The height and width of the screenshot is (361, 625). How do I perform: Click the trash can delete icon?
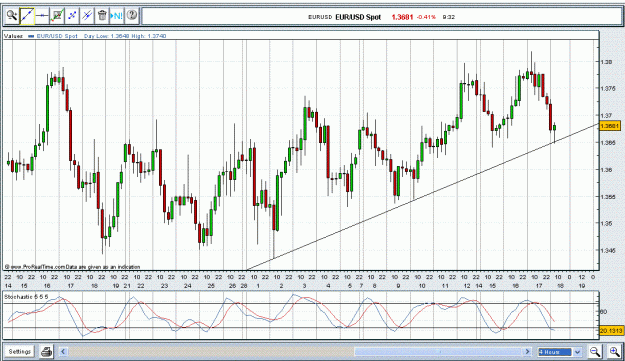[102, 16]
